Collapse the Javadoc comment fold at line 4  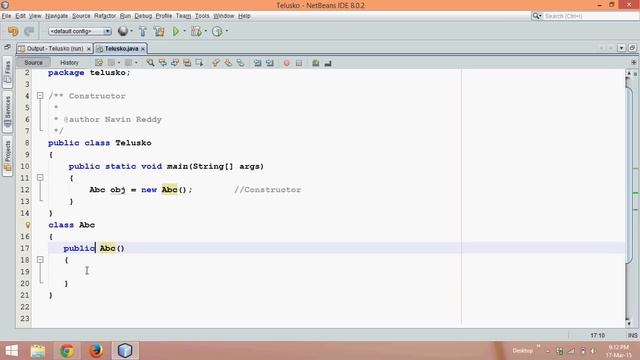click(40, 96)
